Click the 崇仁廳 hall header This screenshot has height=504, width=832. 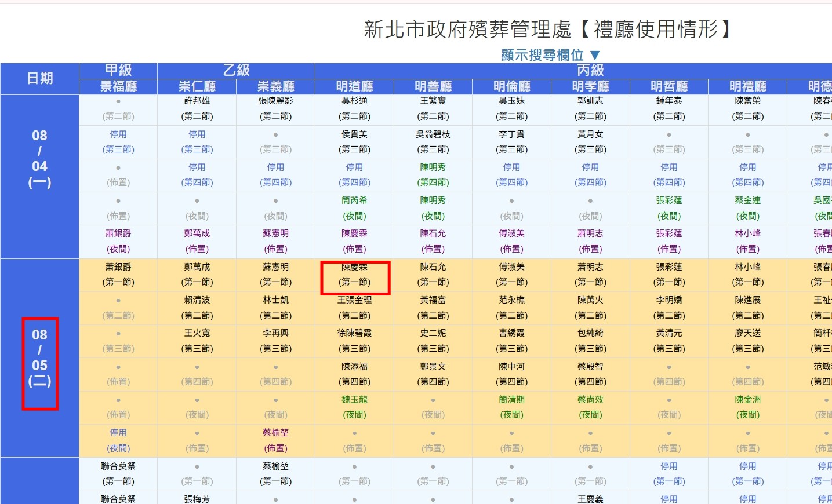(x=197, y=87)
